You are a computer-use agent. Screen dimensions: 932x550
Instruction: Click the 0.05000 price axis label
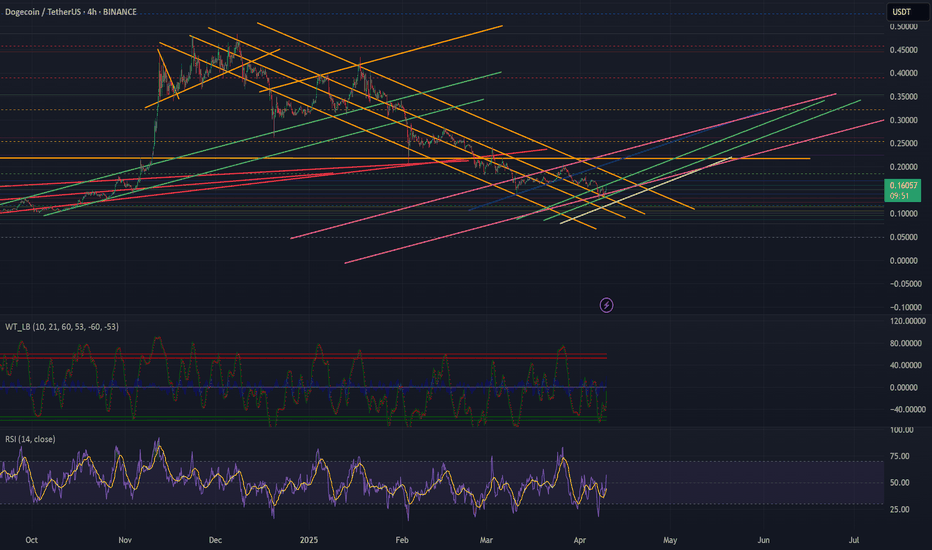[x=903, y=237]
